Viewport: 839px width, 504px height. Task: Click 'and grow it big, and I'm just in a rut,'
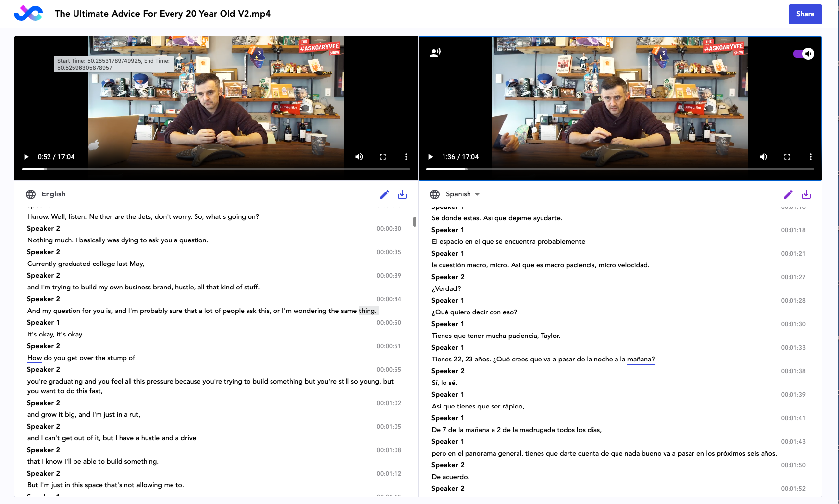coord(84,414)
